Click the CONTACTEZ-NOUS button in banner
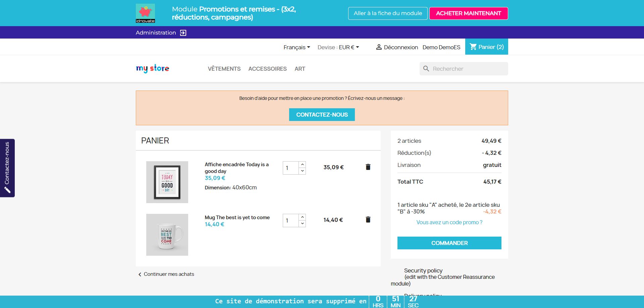The height and width of the screenshot is (308, 644). pyautogui.click(x=322, y=115)
